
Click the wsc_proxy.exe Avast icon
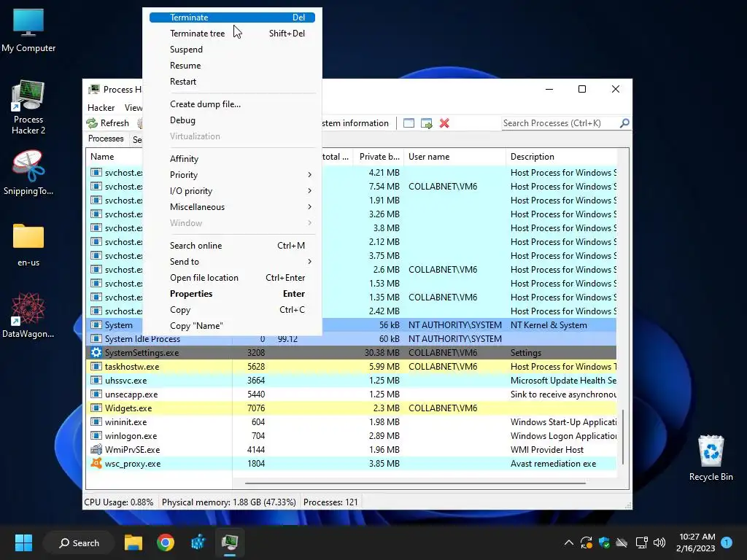(96, 463)
